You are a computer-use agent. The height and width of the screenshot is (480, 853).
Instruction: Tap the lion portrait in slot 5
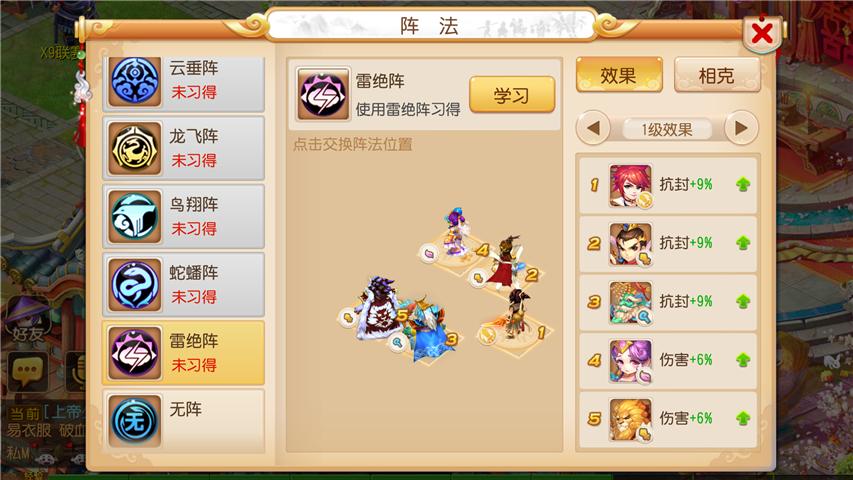(x=630, y=419)
